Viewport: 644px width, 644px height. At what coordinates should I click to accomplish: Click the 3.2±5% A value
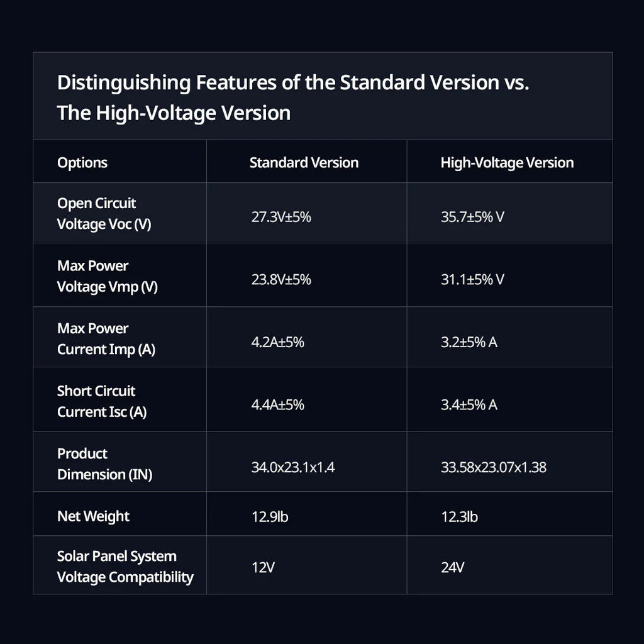tap(469, 342)
